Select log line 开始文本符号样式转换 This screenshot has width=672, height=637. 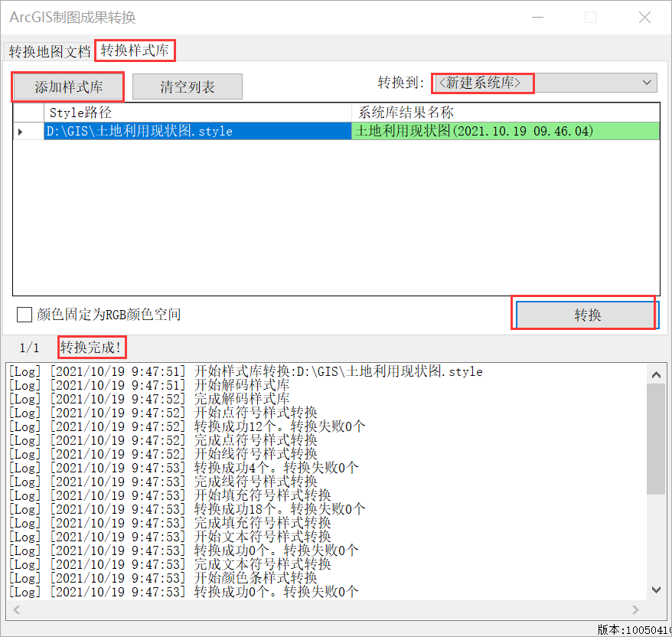click(x=170, y=537)
